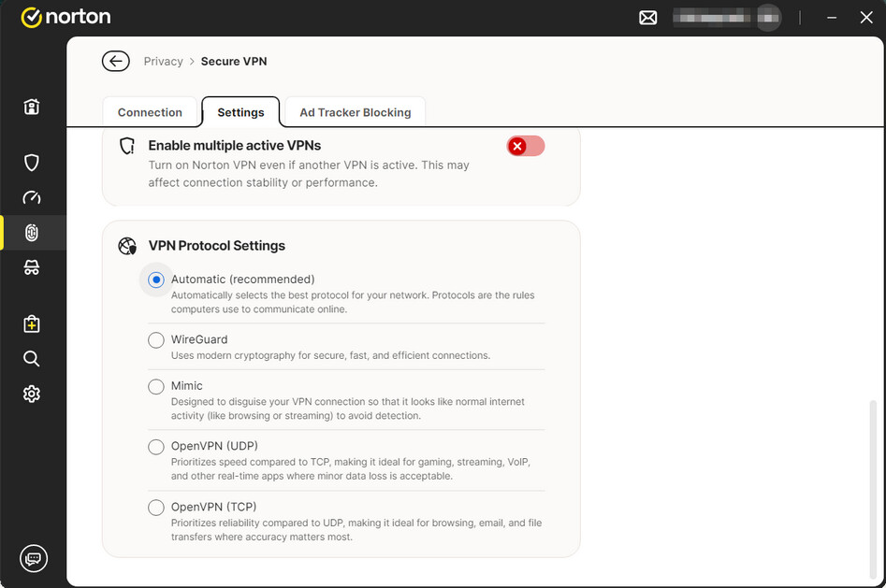Open the Performance speedometer icon in sidebar
The height and width of the screenshot is (588, 886).
click(x=32, y=197)
